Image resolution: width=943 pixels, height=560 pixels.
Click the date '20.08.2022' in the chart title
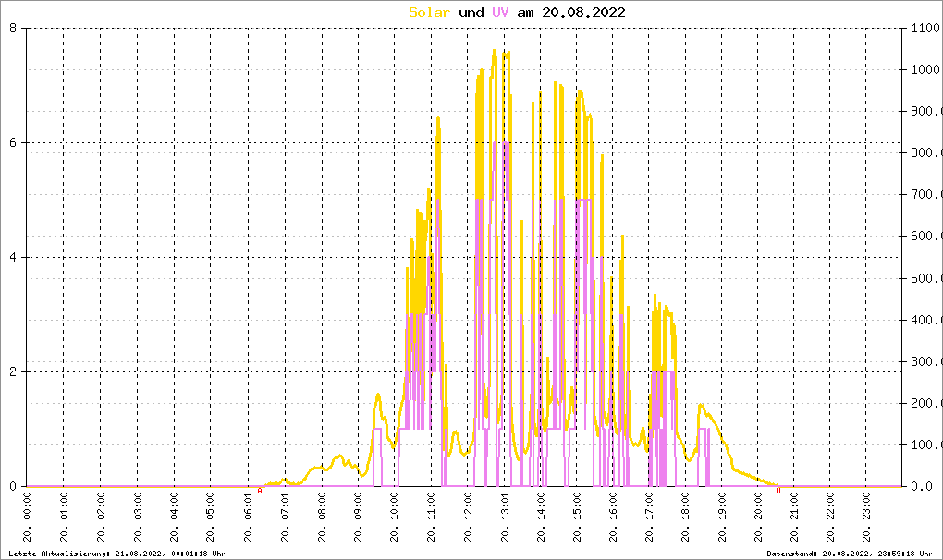(x=583, y=12)
